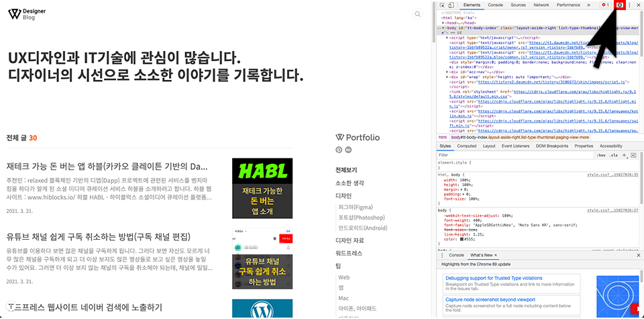Select the DOM Breakpoints tab
Image resolution: width=644 pixels, height=319 pixels.
pos(552,146)
